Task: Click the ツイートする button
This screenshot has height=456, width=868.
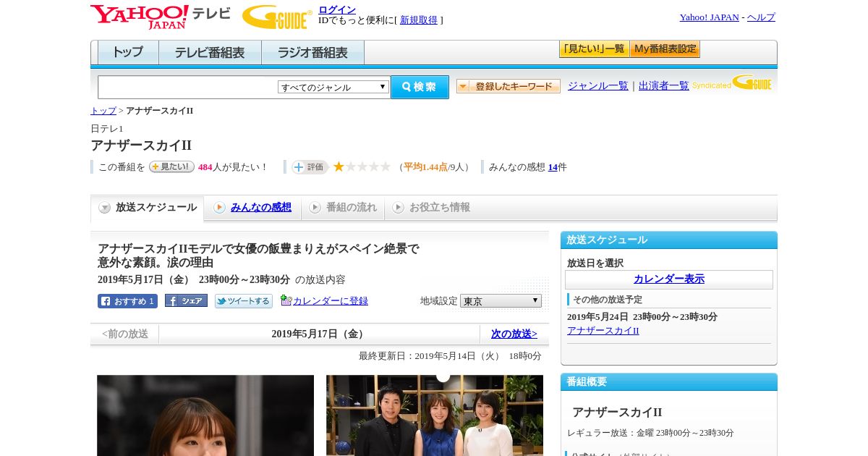Action: [x=244, y=301]
